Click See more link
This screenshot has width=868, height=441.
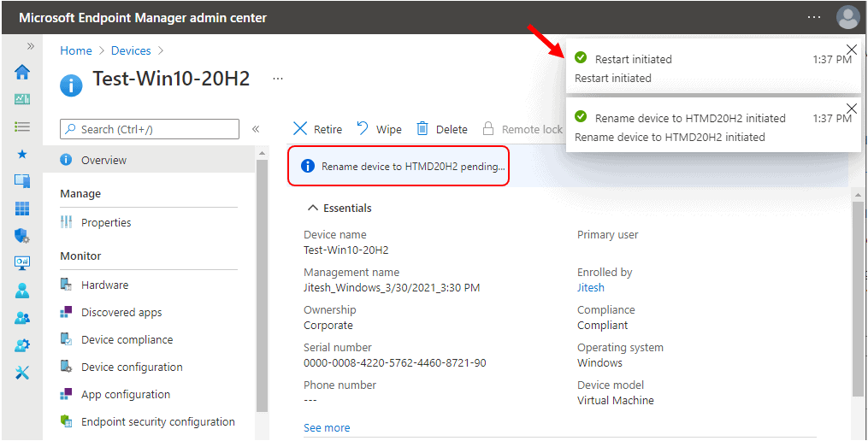tap(327, 427)
